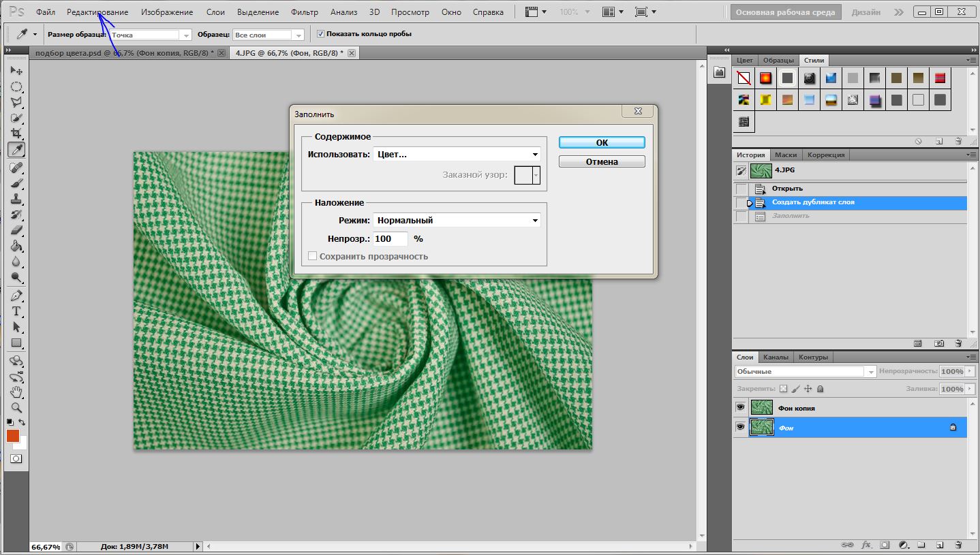
Task: Uncheck the 'Показать кольцо пробы' checkbox
Action: tap(321, 34)
